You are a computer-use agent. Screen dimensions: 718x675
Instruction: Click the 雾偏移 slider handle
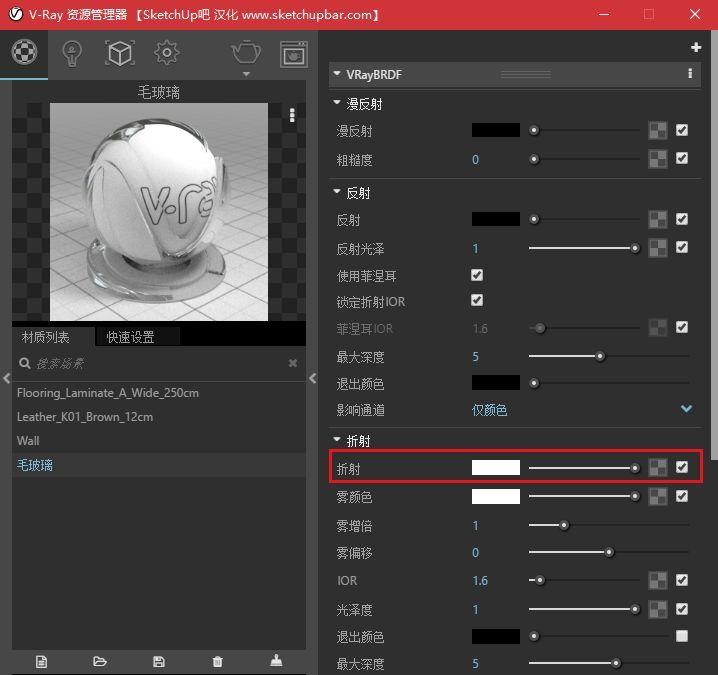point(609,552)
